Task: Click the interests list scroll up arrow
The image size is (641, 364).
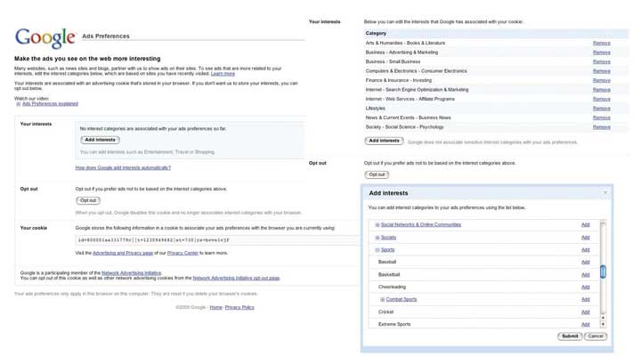Action: (603, 318)
